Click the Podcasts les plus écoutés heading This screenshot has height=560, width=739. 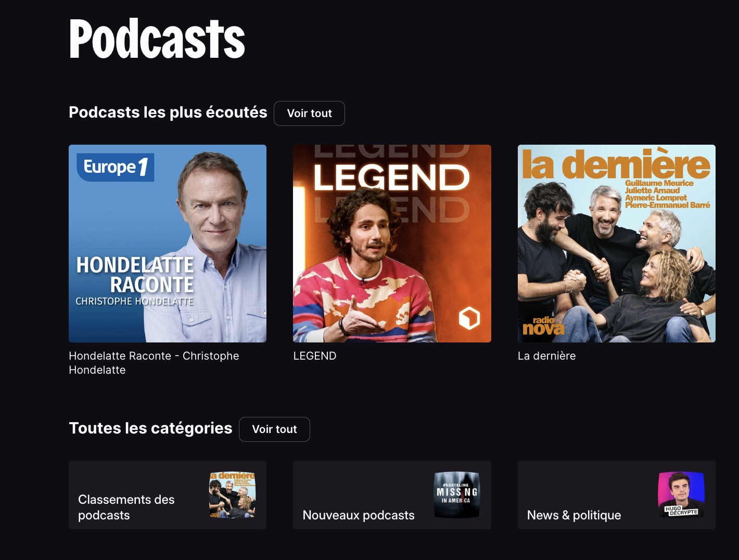point(168,112)
